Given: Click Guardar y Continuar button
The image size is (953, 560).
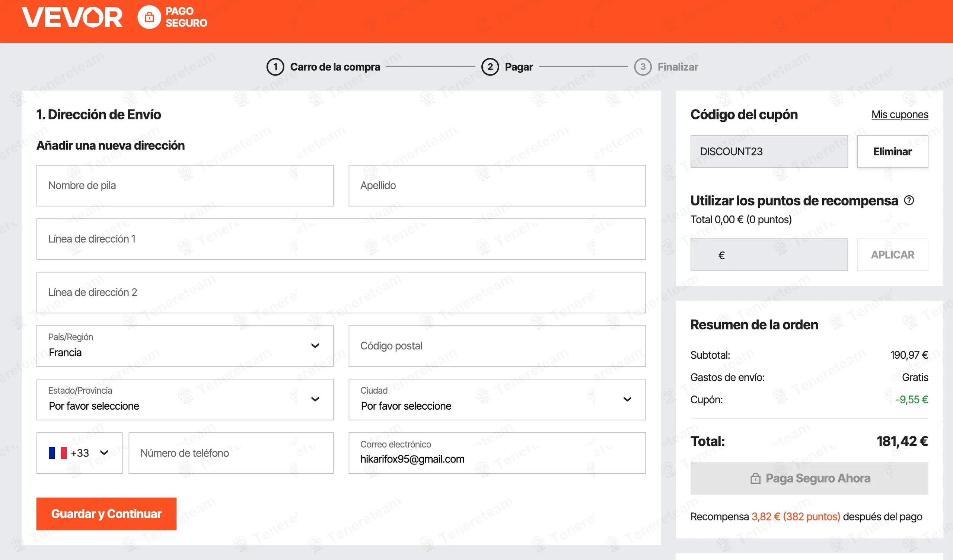Looking at the screenshot, I should pos(106,514).
